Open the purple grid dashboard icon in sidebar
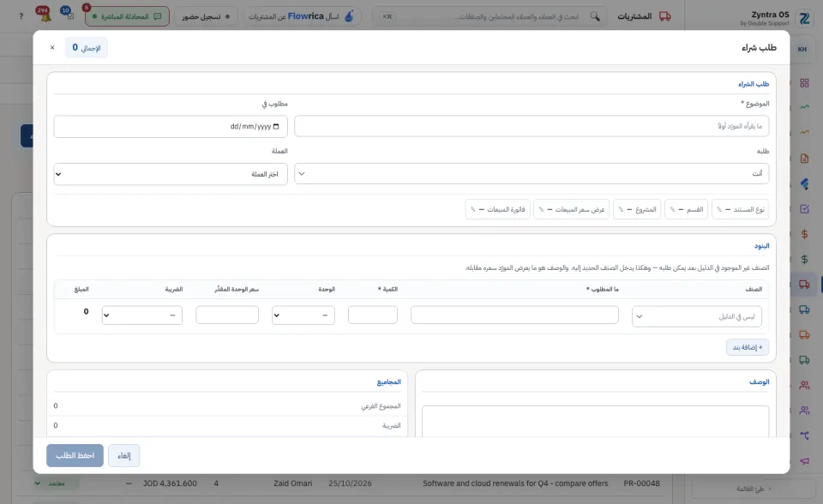The height and width of the screenshot is (504, 823). click(x=804, y=83)
